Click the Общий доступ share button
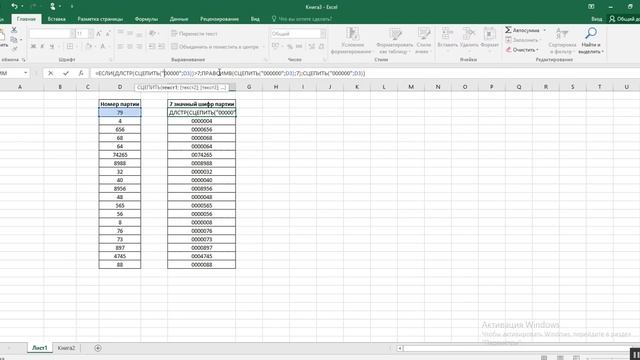The width and height of the screenshot is (640, 360). (x=624, y=19)
